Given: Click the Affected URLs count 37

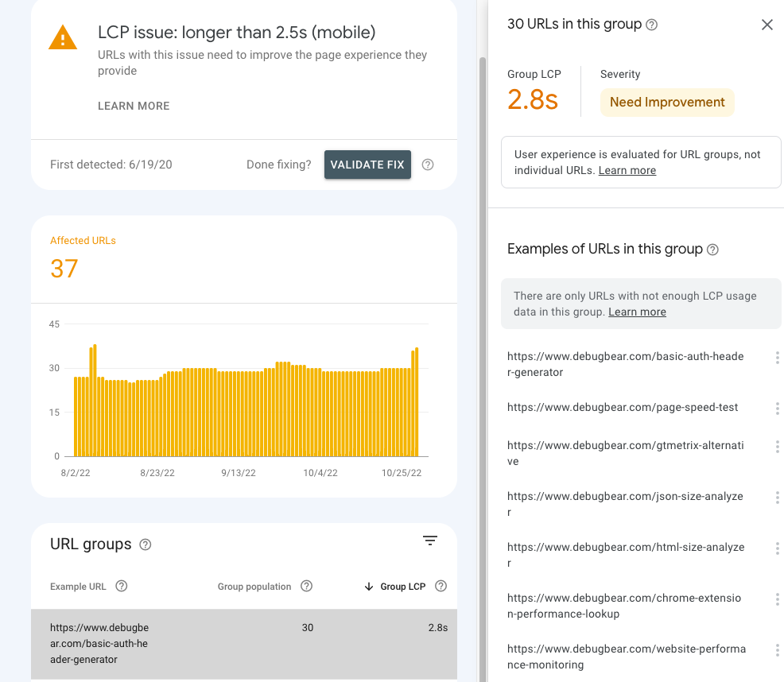Looking at the screenshot, I should pos(64,269).
